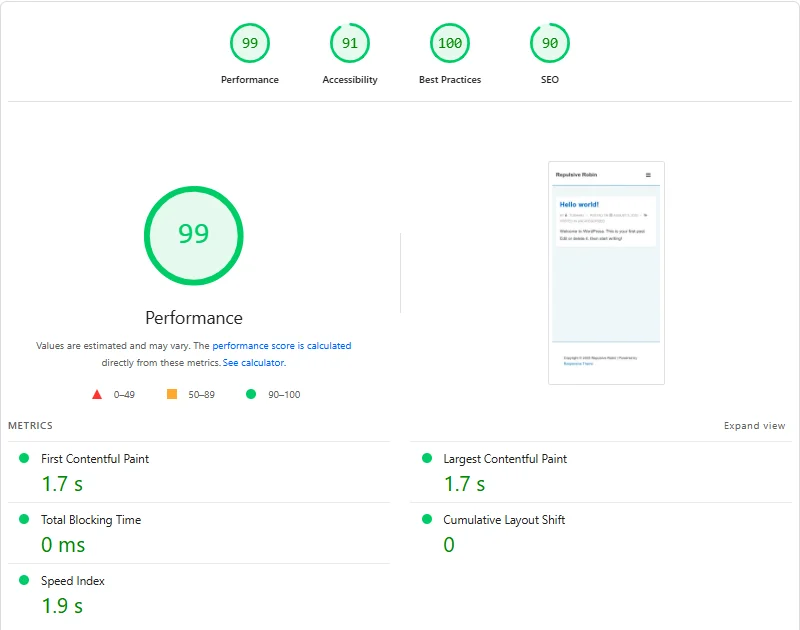
Task: Select the Accessibility gauge showing 91
Action: pos(349,43)
